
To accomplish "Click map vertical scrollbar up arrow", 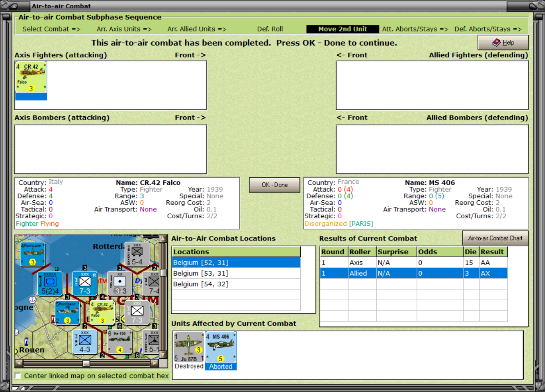I will (x=163, y=238).
